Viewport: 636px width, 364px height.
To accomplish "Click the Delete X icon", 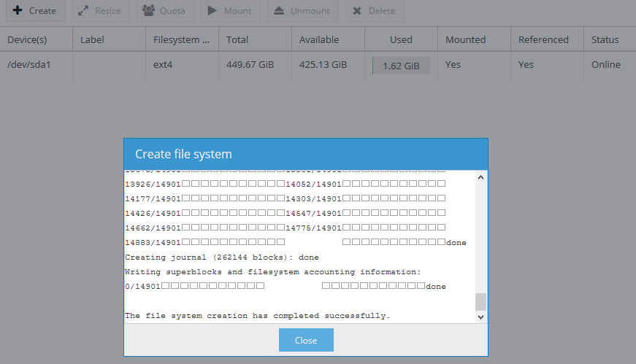I will [x=356, y=11].
